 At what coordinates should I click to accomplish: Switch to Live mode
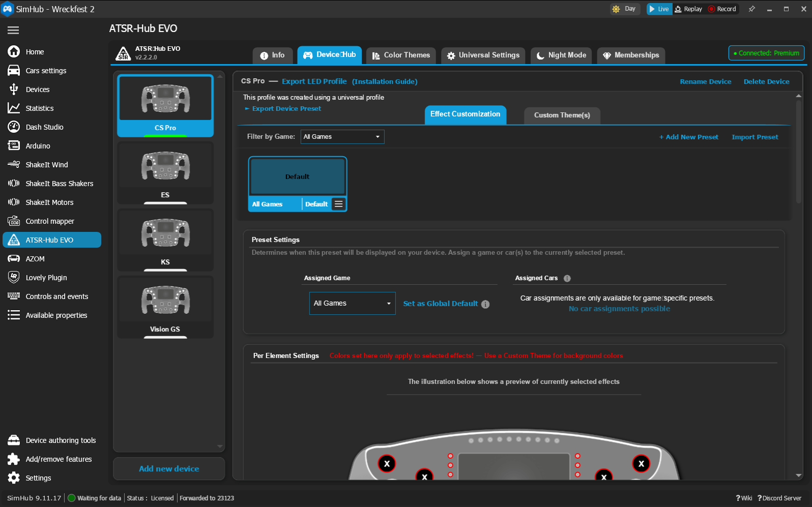pyautogui.click(x=659, y=9)
